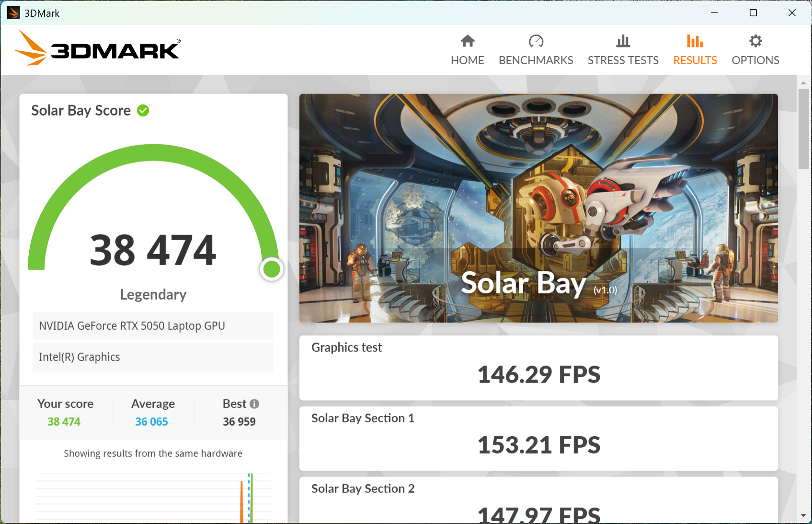Click the score distribution chart
Viewport: 812px width, 524px height.
153,498
